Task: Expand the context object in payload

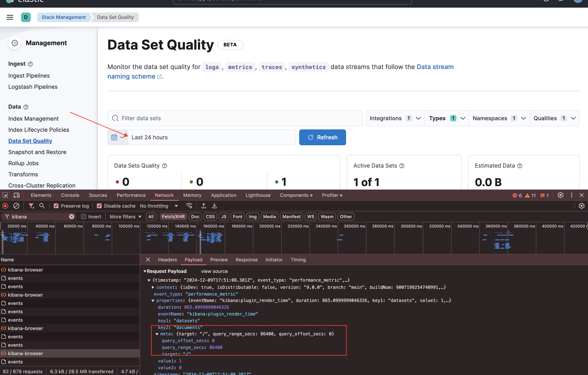Action: coord(153,287)
